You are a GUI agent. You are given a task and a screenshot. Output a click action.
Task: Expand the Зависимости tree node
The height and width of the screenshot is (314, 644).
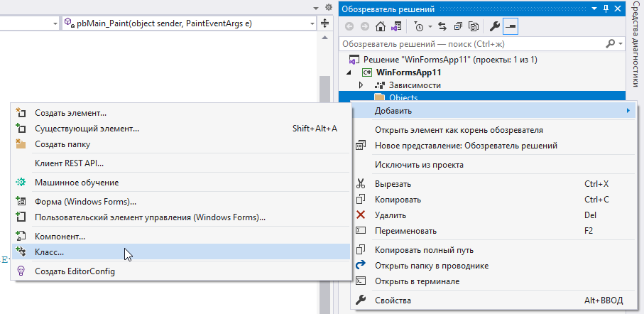pyautogui.click(x=361, y=85)
